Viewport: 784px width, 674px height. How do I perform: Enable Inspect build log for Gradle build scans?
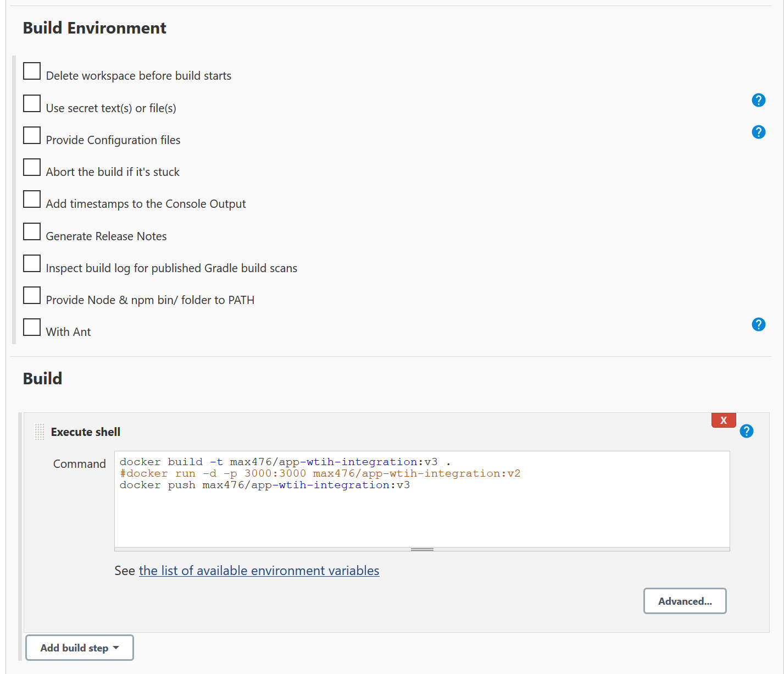(x=32, y=263)
